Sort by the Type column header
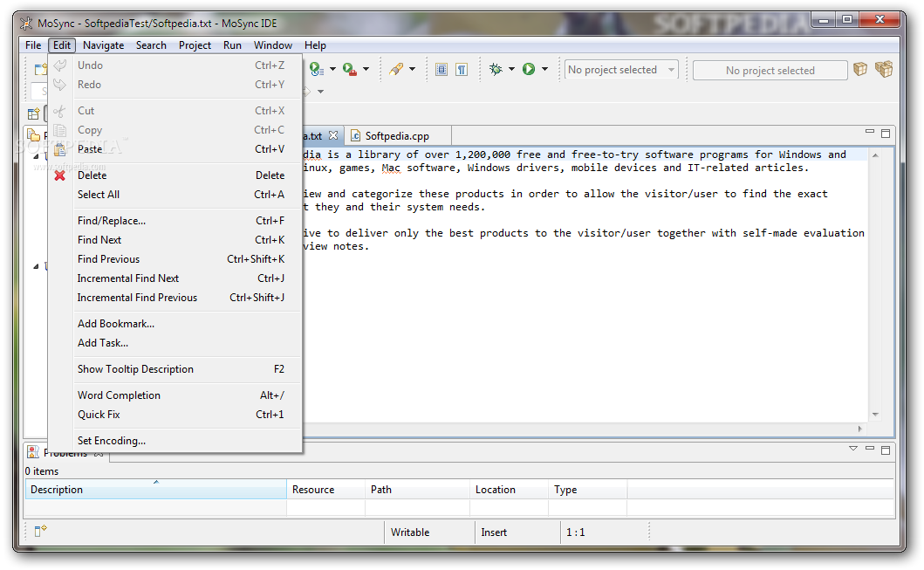This screenshot has height=570, width=924. click(x=587, y=489)
